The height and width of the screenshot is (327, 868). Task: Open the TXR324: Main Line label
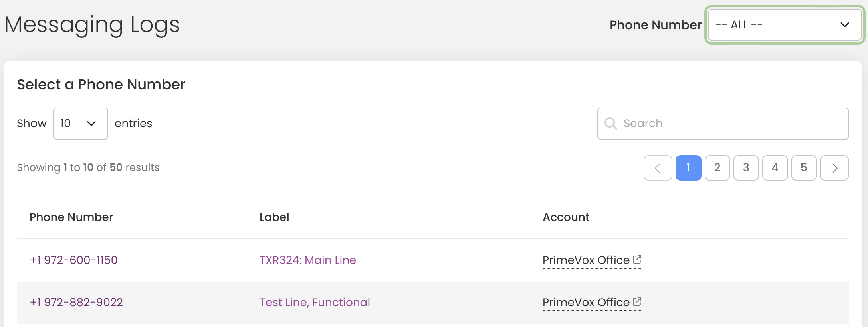[308, 260]
